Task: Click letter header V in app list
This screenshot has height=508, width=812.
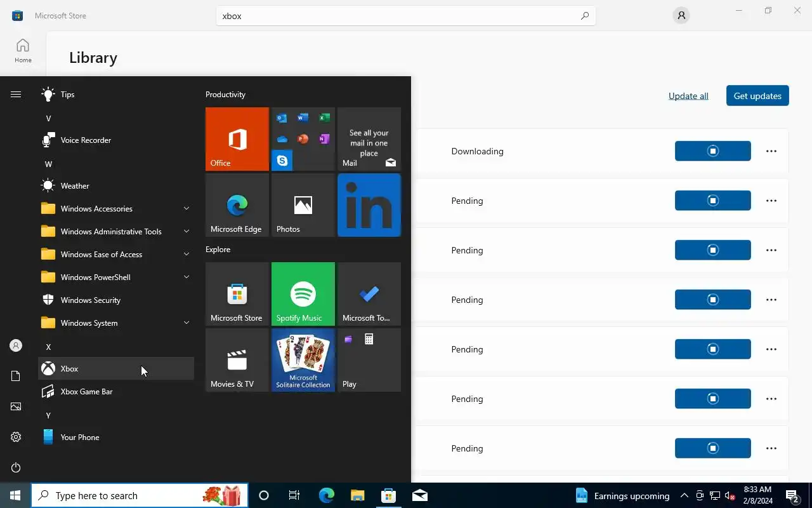Action: click(48, 118)
